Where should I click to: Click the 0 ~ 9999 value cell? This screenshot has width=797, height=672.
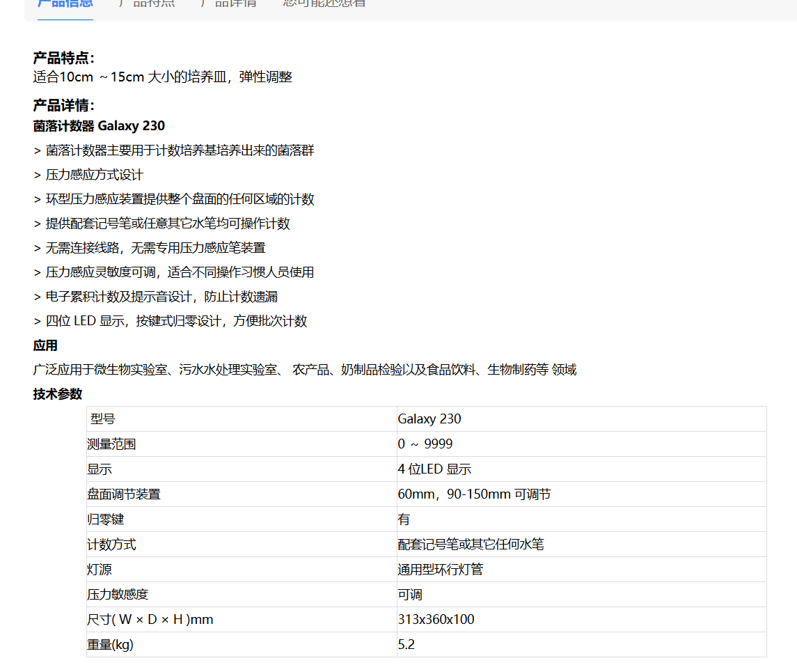pos(425,444)
